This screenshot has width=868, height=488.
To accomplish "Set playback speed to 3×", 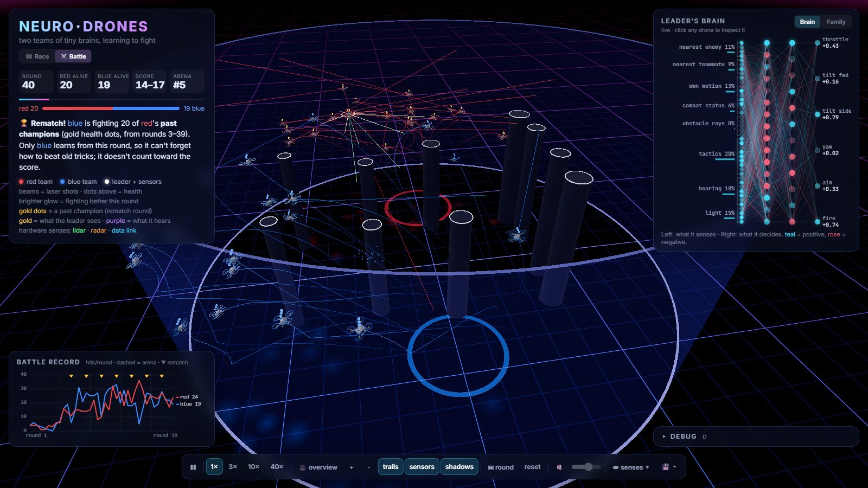I will (233, 467).
